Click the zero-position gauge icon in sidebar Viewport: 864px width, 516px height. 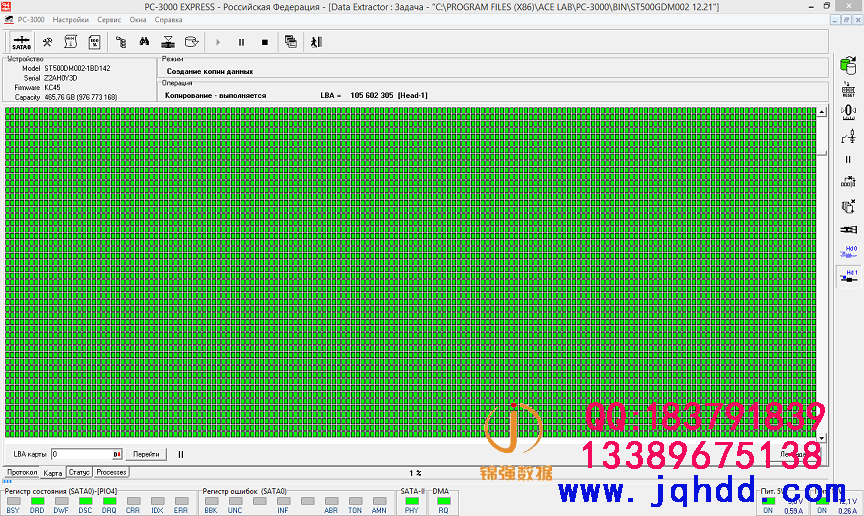pyautogui.click(x=848, y=112)
